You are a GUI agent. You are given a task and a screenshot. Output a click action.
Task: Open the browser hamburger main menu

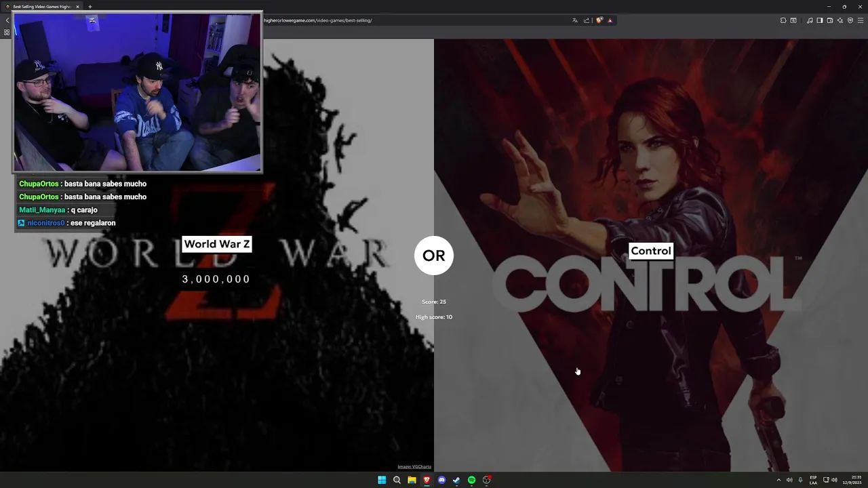point(861,20)
